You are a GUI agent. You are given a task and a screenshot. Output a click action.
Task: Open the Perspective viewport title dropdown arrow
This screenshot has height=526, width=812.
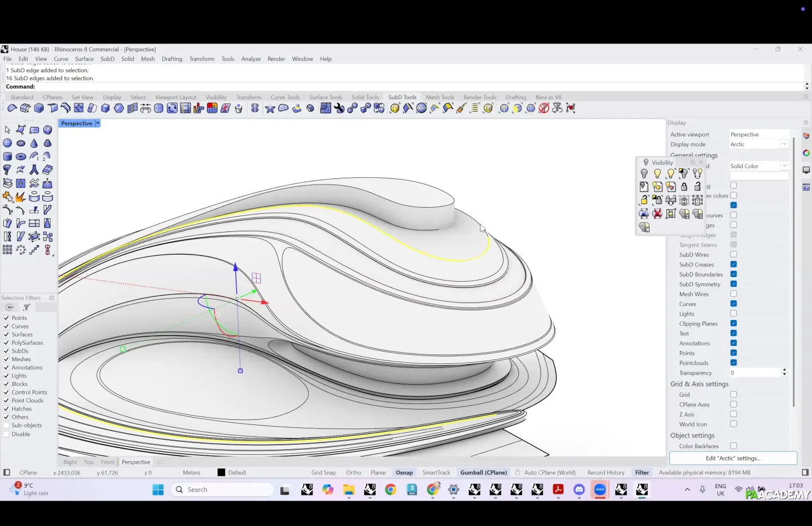[98, 124]
